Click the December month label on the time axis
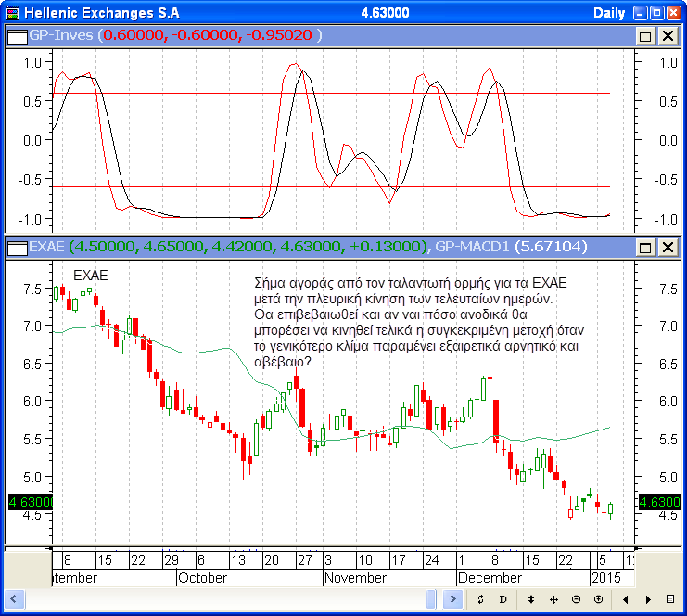Image resolution: width=687 pixels, height=616 pixels. tap(490, 578)
